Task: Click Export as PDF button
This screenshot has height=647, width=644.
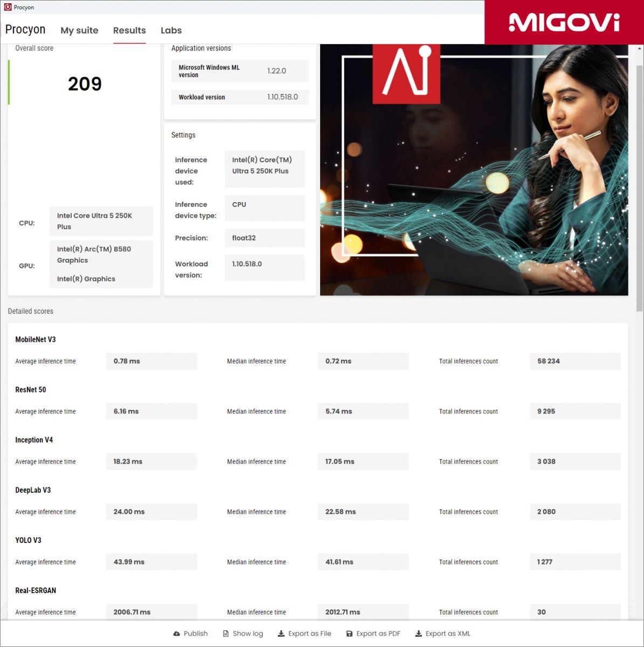Action: tap(373, 634)
